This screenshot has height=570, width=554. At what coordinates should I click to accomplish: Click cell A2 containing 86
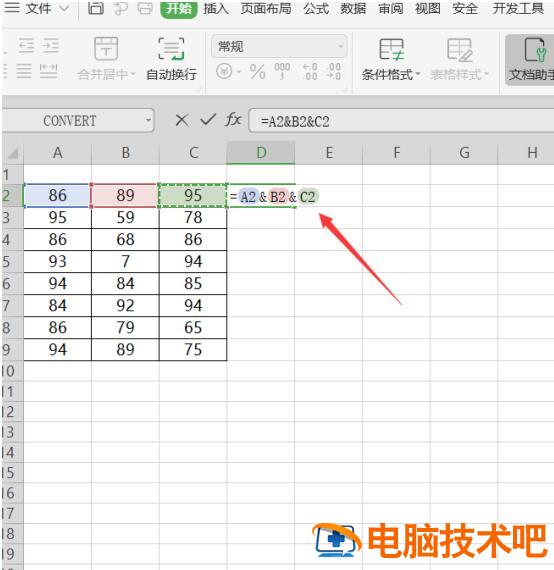[x=57, y=196]
